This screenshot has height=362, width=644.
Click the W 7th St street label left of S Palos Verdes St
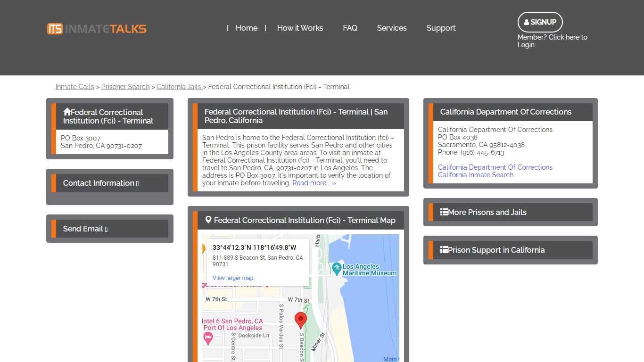coord(216,299)
